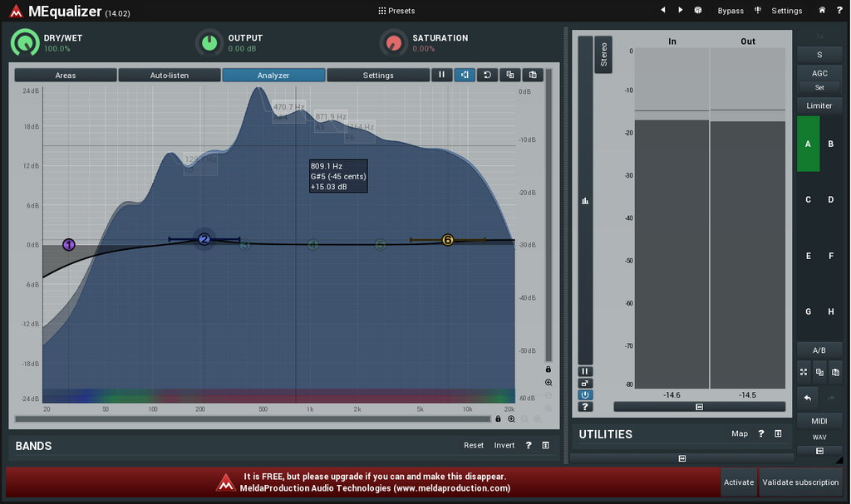Click the lock icon beside the vertical zoom
The height and width of the screenshot is (504, 851).
(548, 369)
